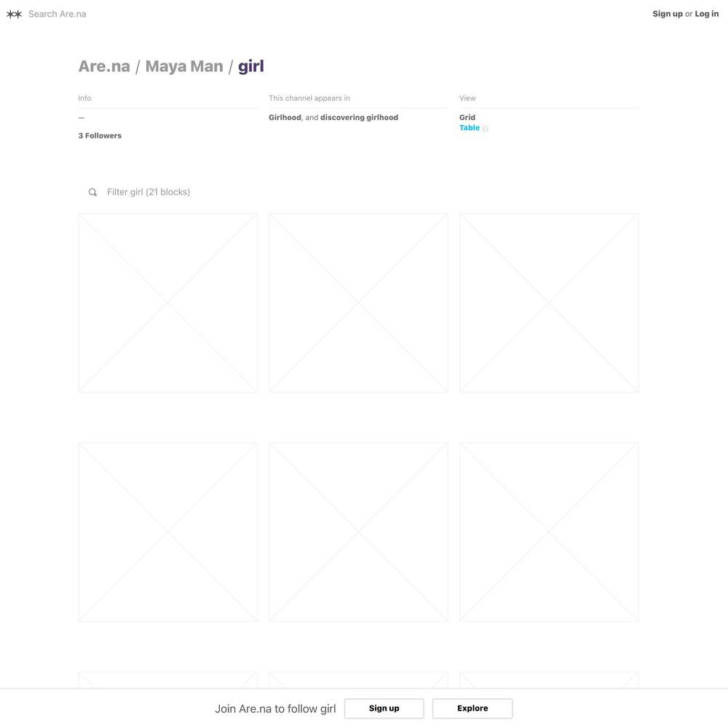Click the Search Are.na field
Screen dimensions: 728x728
(57, 14)
